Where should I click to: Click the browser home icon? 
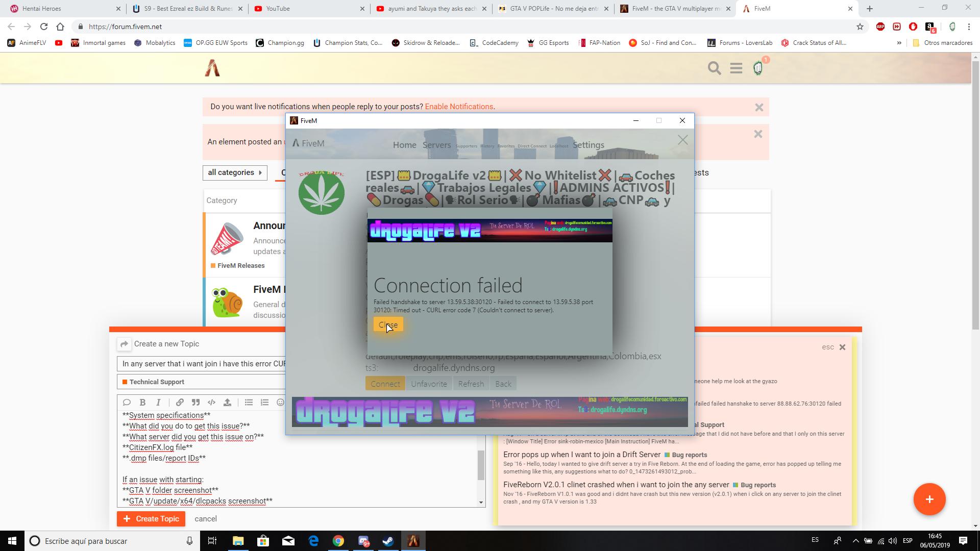tap(60, 27)
